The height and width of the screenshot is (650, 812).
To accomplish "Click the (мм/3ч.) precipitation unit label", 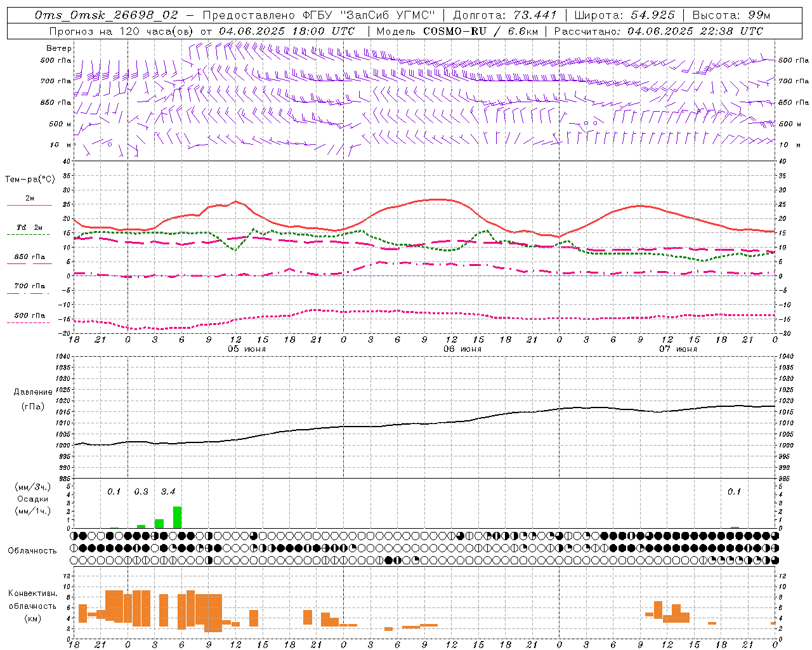I will pyautogui.click(x=33, y=487).
